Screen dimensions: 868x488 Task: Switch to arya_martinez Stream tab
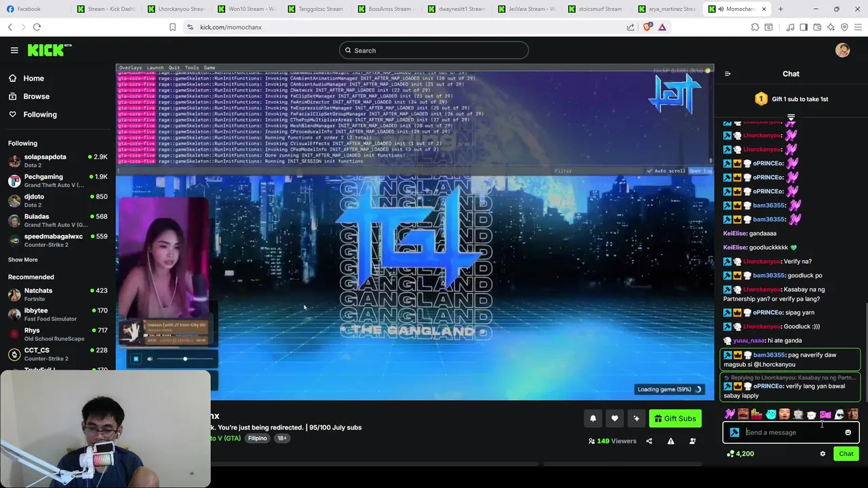667,9
